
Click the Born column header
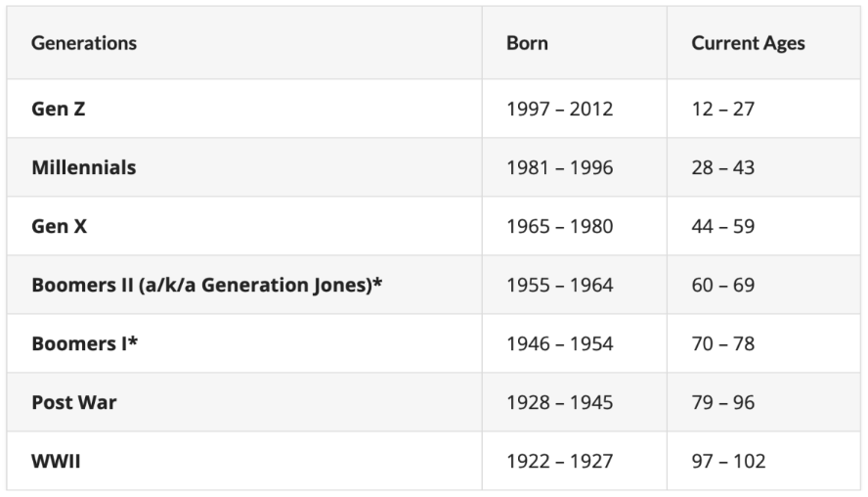point(527,43)
